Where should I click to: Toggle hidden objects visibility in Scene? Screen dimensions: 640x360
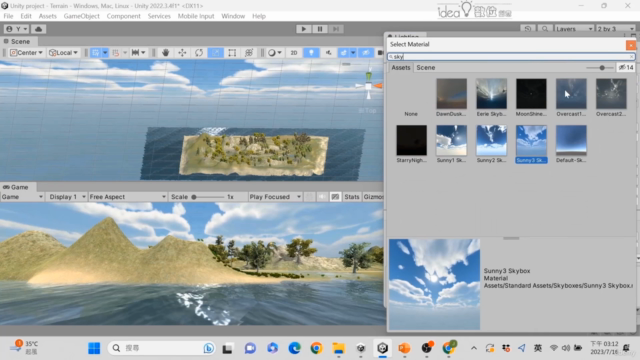366,53
